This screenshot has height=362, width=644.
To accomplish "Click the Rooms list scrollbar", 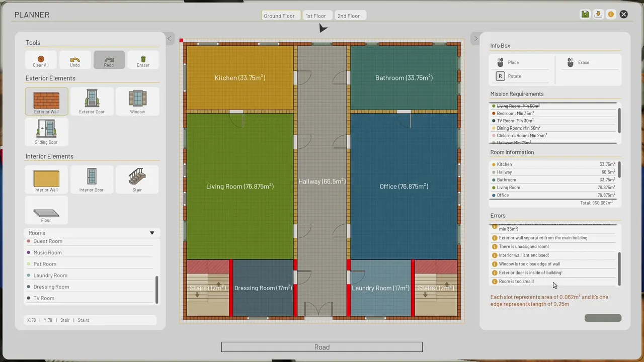I will tap(157, 290).
